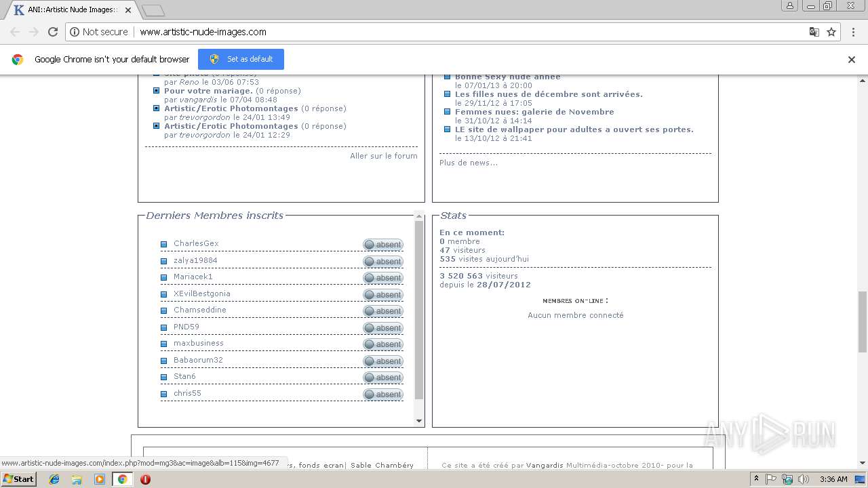This screenshot has width=868, height=488.
Task: Open a new tab button
Action: [x=153, y=10]
